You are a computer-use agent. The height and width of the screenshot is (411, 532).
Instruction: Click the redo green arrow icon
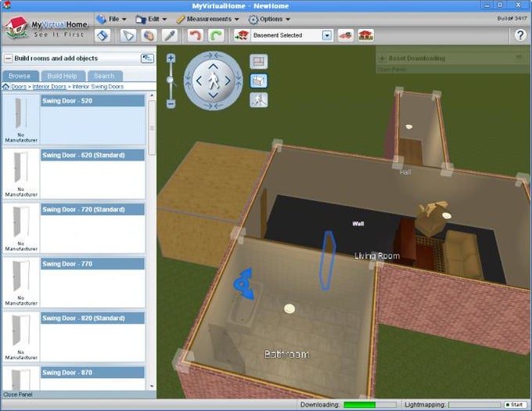(216, 35)
